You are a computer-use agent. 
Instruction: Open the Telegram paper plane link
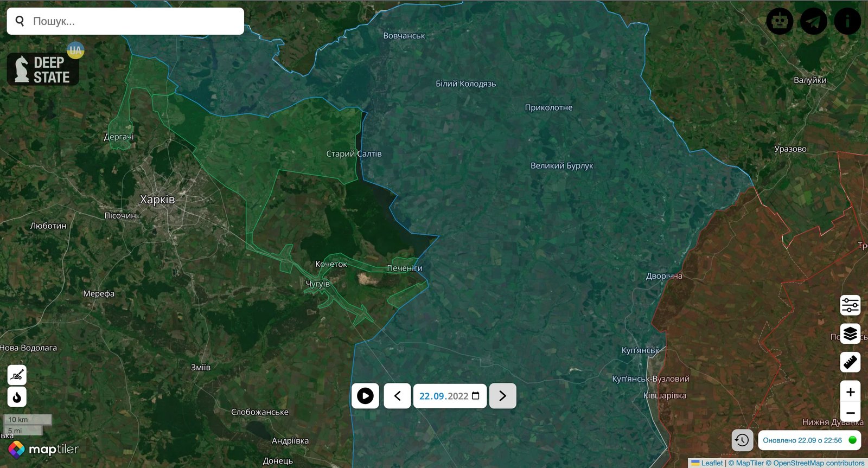[x=814, y=21]
